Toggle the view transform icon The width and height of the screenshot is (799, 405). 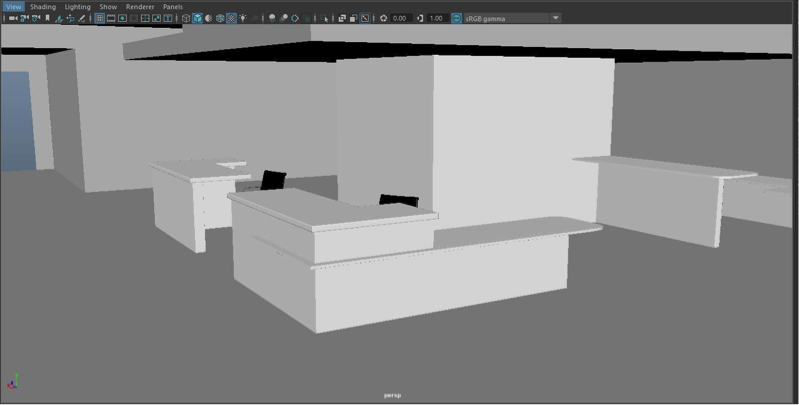coord(457,18)
